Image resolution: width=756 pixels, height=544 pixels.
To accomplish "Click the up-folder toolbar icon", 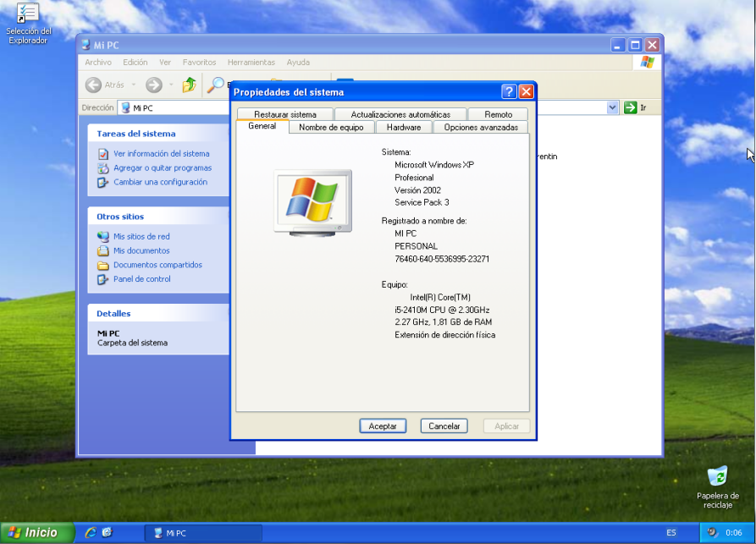I will pyautogui.click(x=189, y=85).
